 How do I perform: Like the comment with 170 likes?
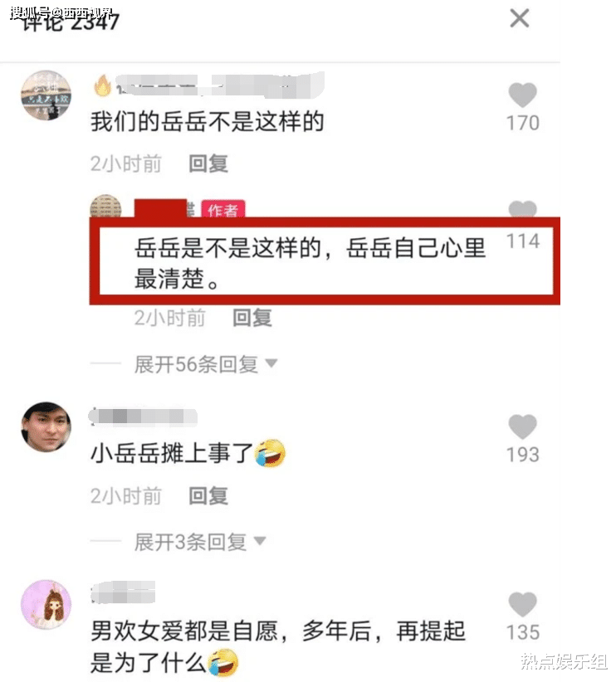pyautogui.click(x=522, y=95)
